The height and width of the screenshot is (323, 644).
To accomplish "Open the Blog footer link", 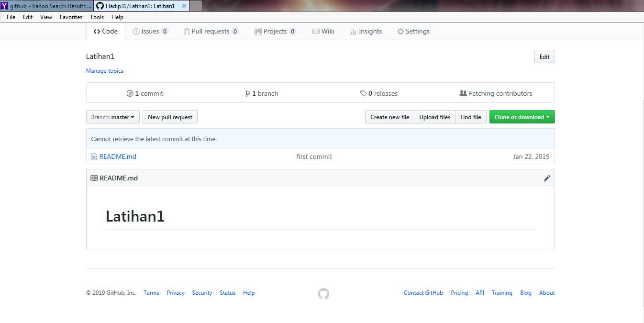I will click(x=526, y=293).
